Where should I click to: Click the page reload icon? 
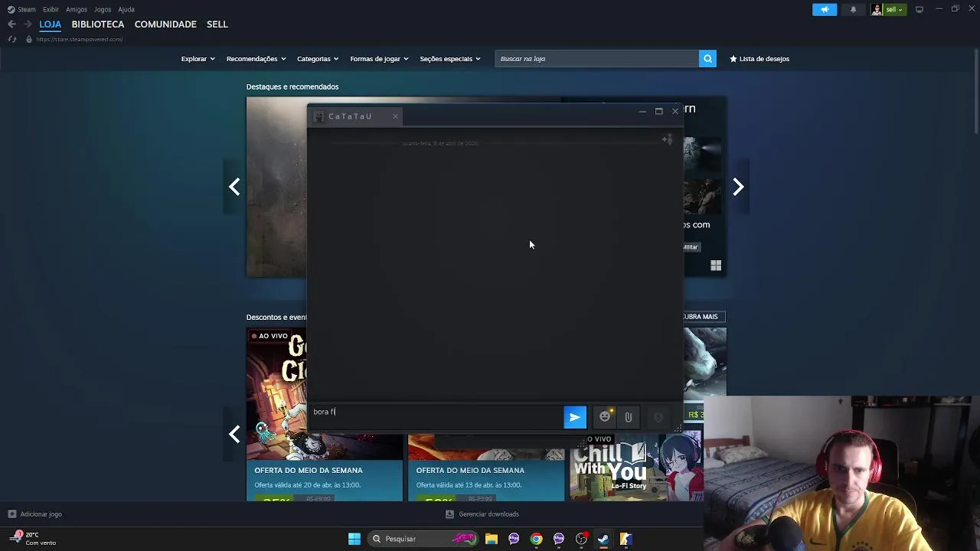click(11, 39)
